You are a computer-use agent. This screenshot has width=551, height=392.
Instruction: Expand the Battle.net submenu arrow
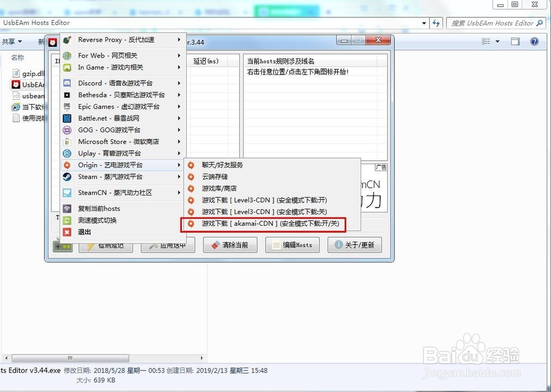pyautogui.click(x=179, y=118)
